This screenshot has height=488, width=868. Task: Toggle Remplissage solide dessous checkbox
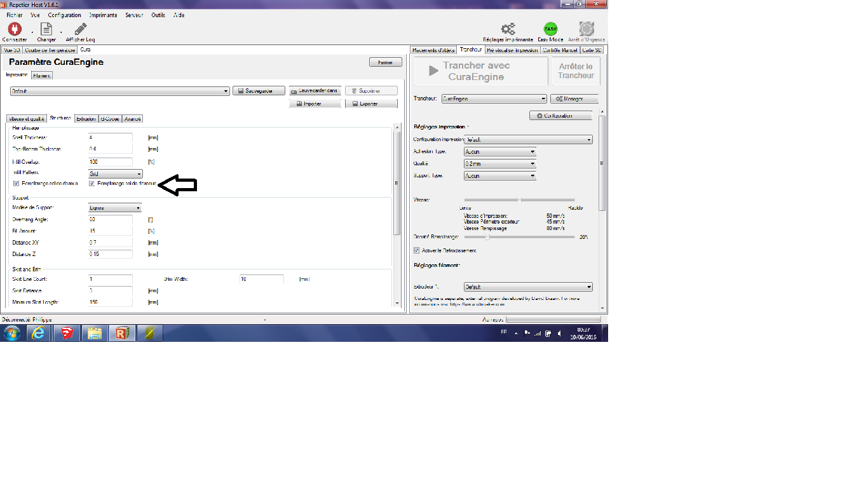tap(92, 184)
